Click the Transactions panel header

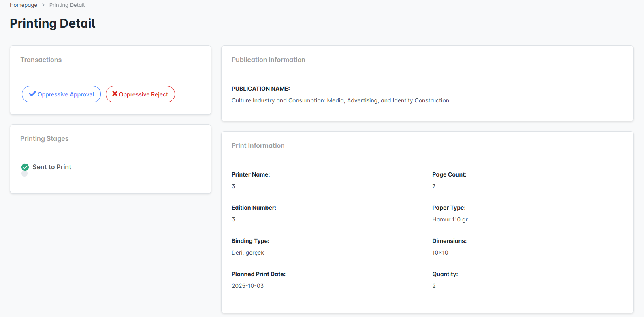(x=41, y=60)
